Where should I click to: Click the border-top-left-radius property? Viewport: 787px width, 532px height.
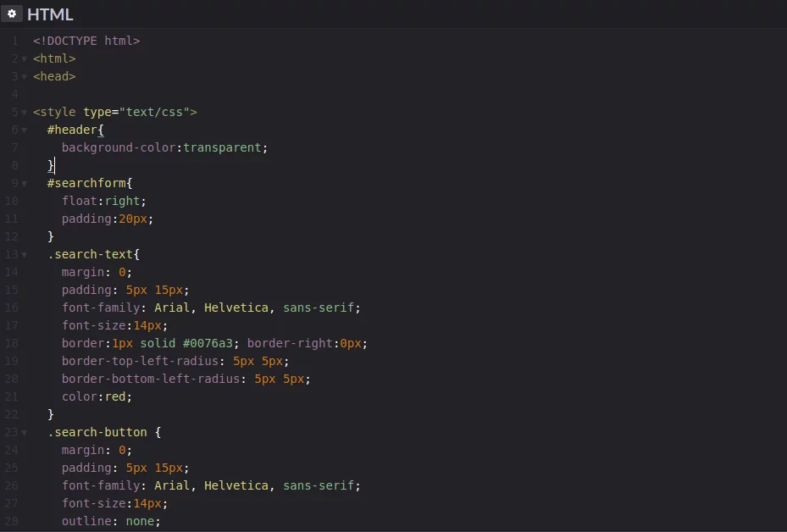tap(139, 361)
